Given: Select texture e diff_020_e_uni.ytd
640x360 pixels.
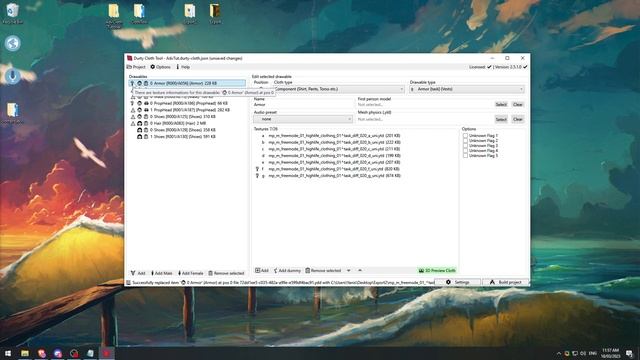Looking at the screenshot, I should (334, 162).
